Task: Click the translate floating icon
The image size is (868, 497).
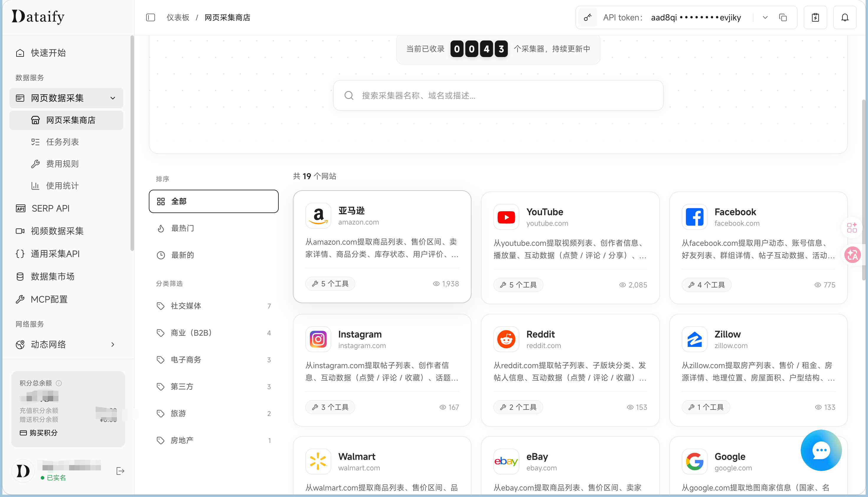Action: [x=853, y=255]
